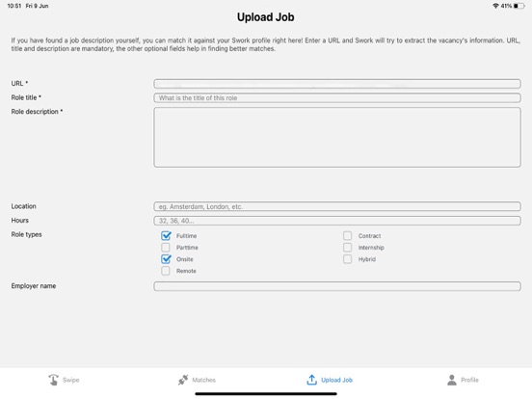Viewport: 532px width, 399px height.
Task: Tap the 'Fri 9 Jun' date
Action: 37,6
